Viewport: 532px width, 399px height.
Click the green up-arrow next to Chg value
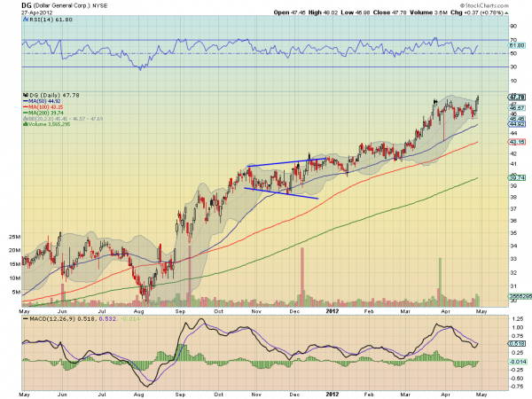[x=506, y=12]
